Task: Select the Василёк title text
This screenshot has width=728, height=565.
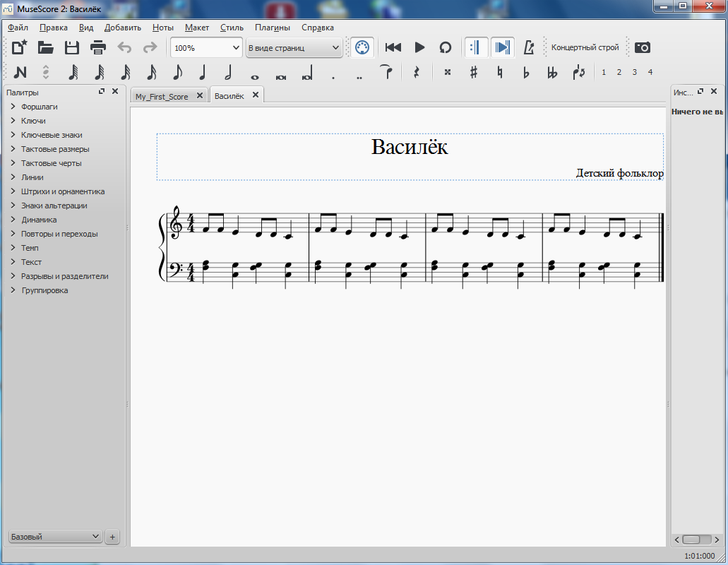Action: click(x=410, y=147)
